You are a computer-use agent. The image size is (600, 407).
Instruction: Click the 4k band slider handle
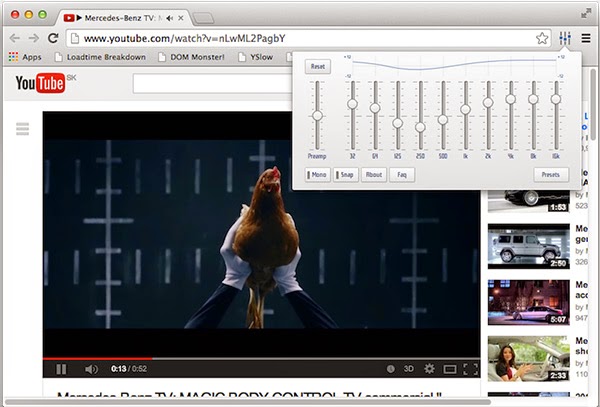click(x=510, y=99)
